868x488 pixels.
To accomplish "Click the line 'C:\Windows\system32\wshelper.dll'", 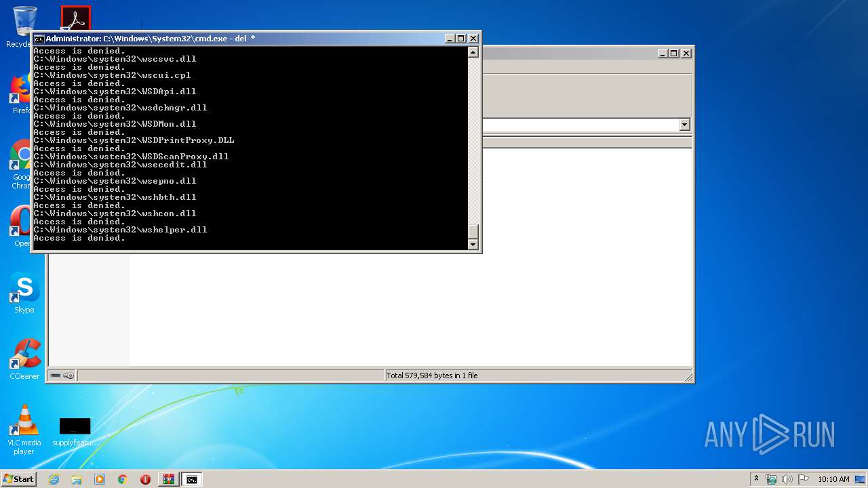I will coord(120,230).
